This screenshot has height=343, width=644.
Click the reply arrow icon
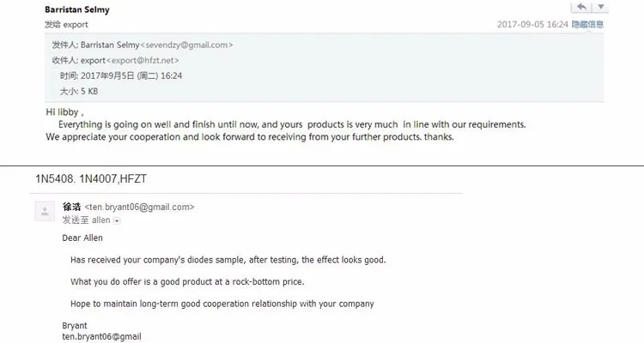581,7
